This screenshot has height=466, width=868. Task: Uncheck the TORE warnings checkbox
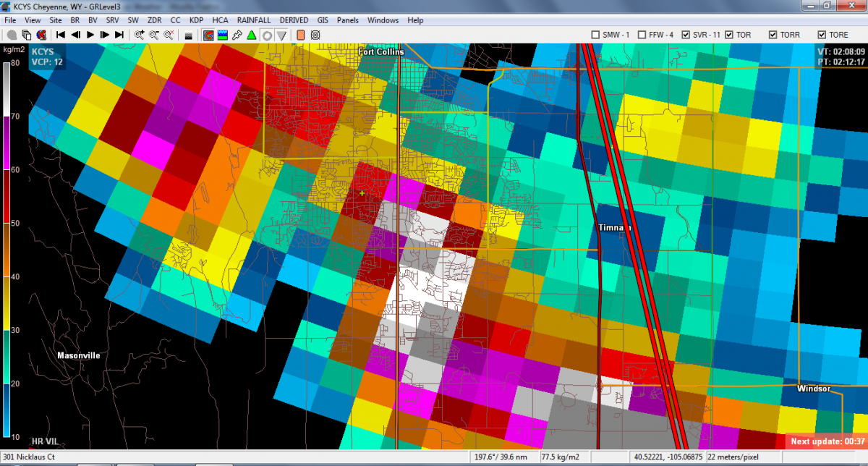822,35
